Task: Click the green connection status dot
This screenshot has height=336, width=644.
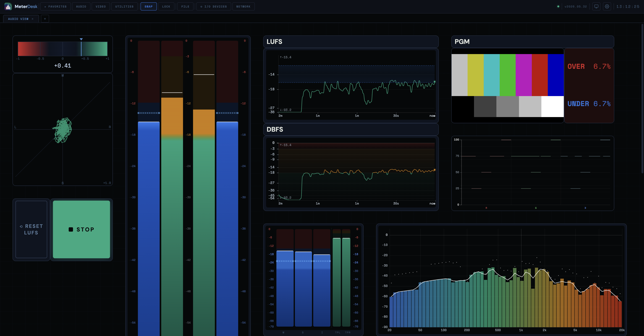Action: [x=558, y=6]
